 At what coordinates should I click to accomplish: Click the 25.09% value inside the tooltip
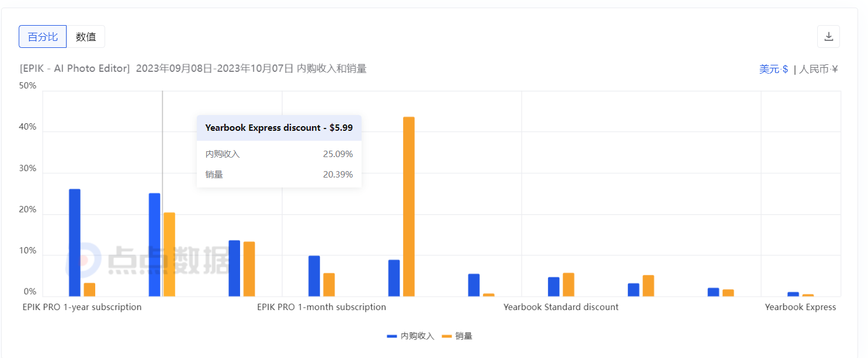[x=339, y=154]
